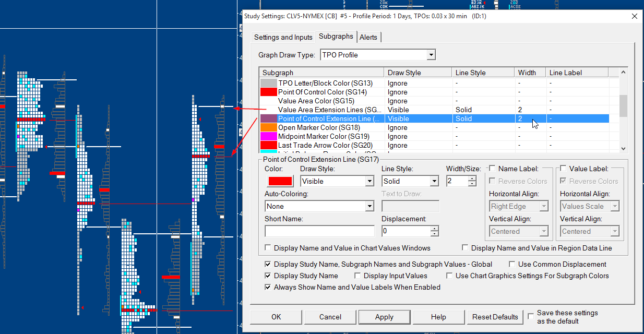644x334 pixels.
Task: Close the Study Settings dialog
Action: click(x=635, y=16)
